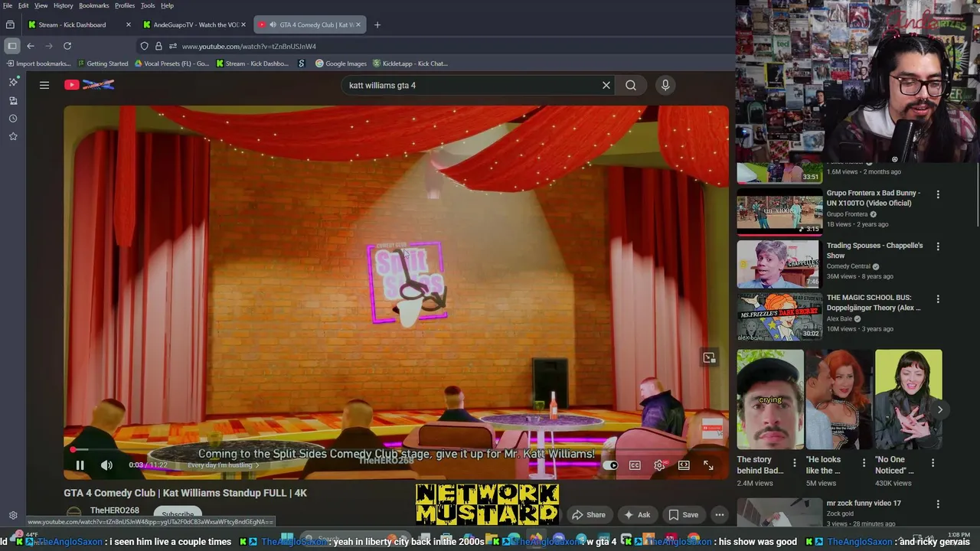Viewport: 980px width, 551px height.
Task: Open the Help menu
Action: [167, 5]
